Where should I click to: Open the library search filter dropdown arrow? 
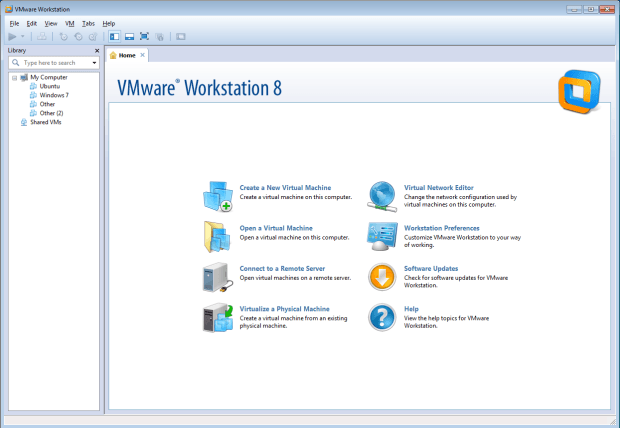(x=94, y=62)
